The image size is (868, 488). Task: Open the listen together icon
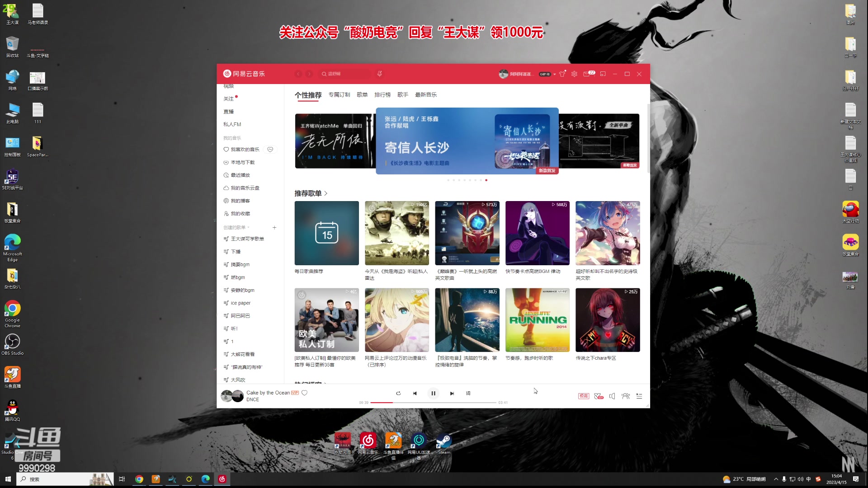626,396
